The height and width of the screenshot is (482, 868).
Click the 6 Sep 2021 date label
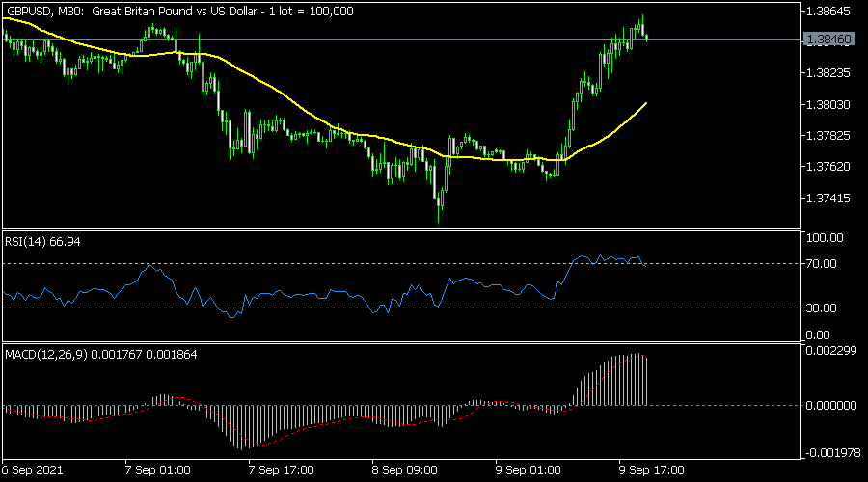pyautogui.click(x=32, y=470)
